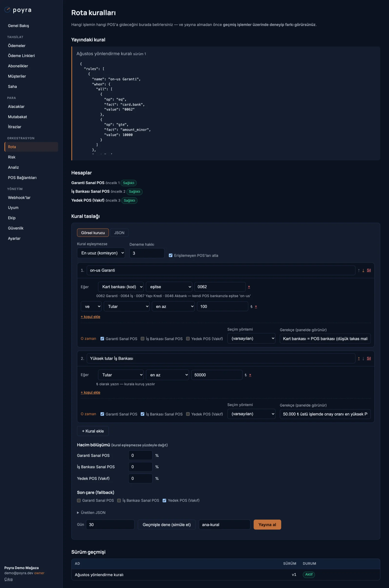Click the 'Ağustos yönlendirme kuralı' history row

click(226, 575)
